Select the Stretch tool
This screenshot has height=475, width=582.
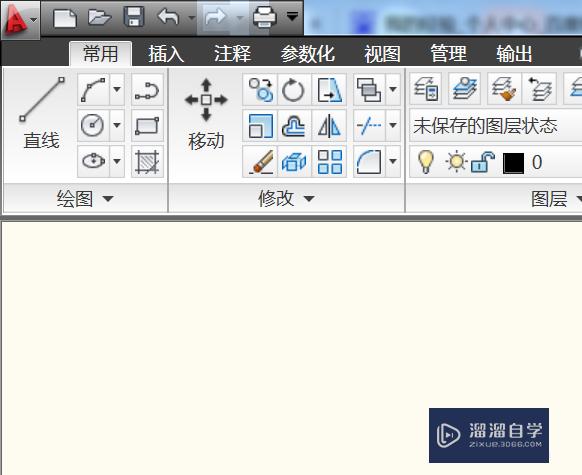329,89
